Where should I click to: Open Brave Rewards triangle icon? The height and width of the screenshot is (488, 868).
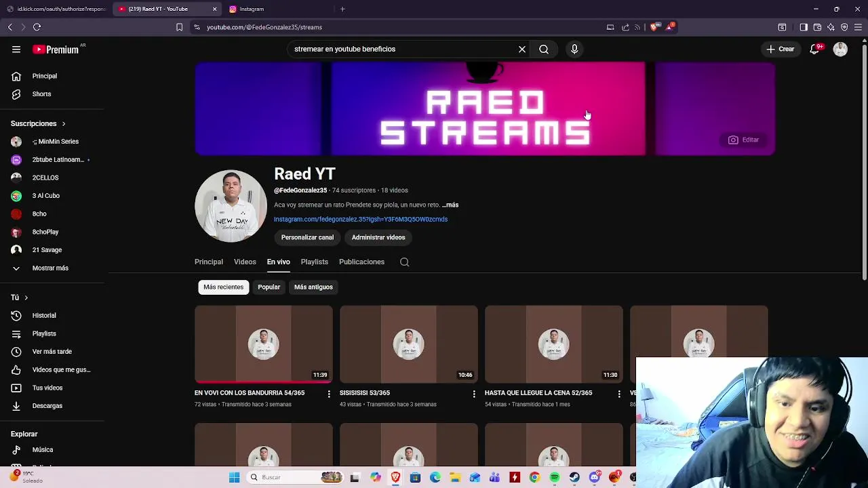[669, 27]
